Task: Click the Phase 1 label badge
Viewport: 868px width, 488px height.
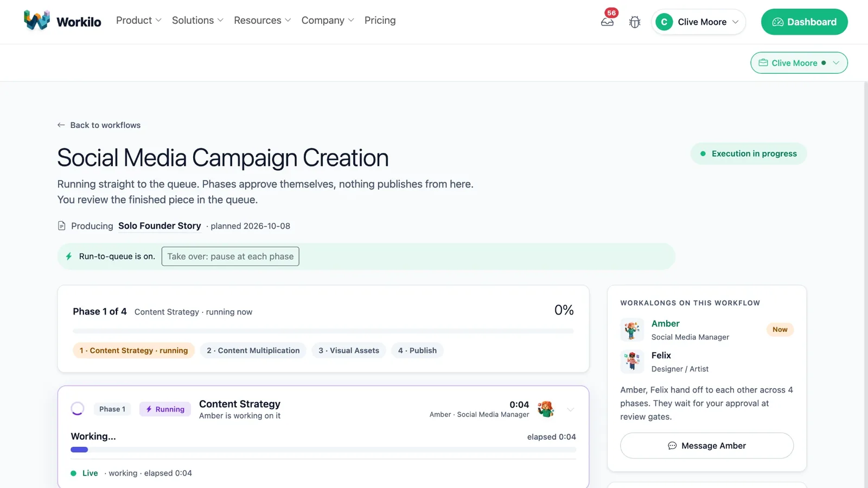Action: (112, 409)
